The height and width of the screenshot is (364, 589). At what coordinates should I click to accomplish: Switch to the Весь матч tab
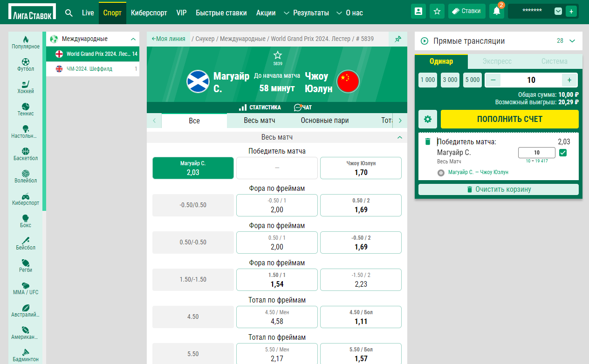260,121
